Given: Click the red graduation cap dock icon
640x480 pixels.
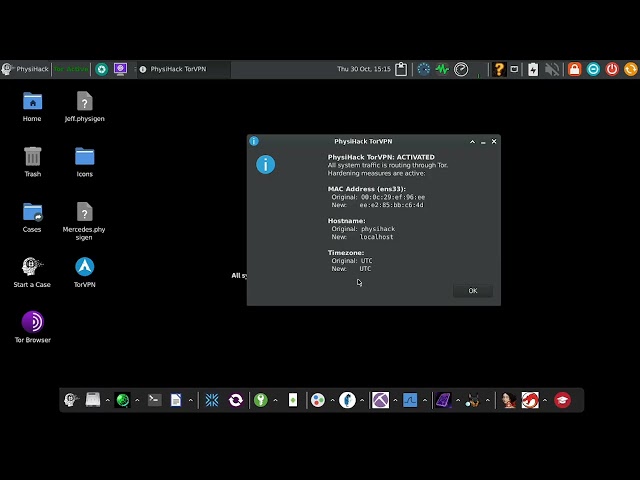Looking at the screenshot, I should click(562, 400).
